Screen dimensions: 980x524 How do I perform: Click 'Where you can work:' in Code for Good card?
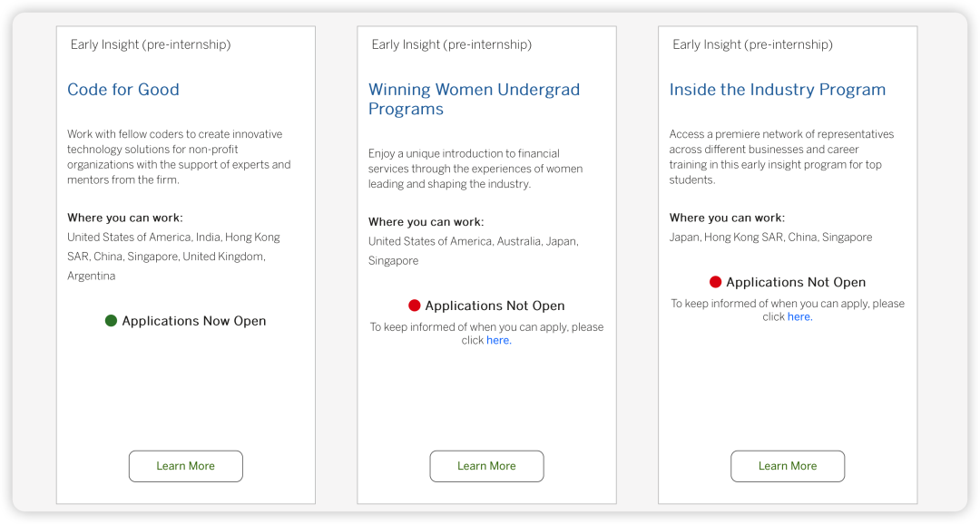(x=125, y=218)
